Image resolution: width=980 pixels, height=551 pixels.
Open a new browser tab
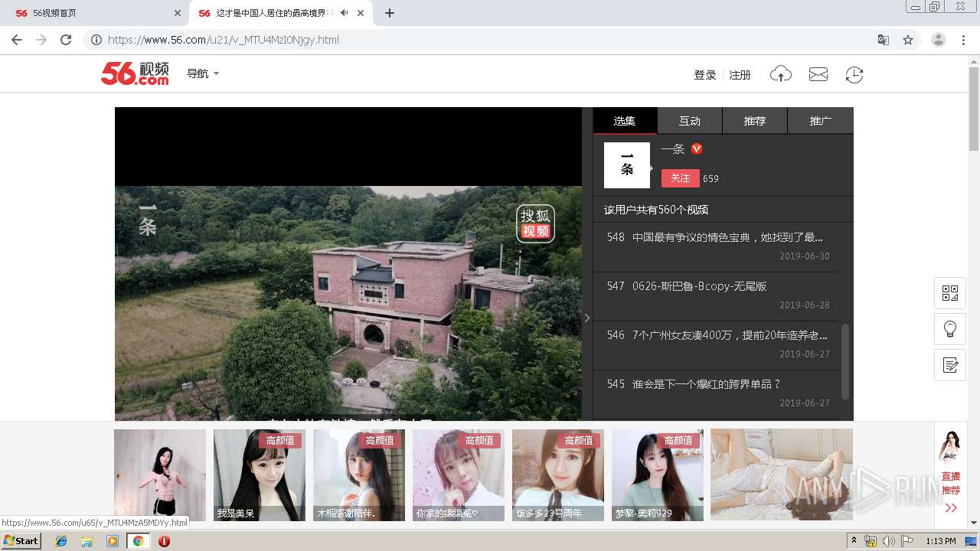[390, 13]
